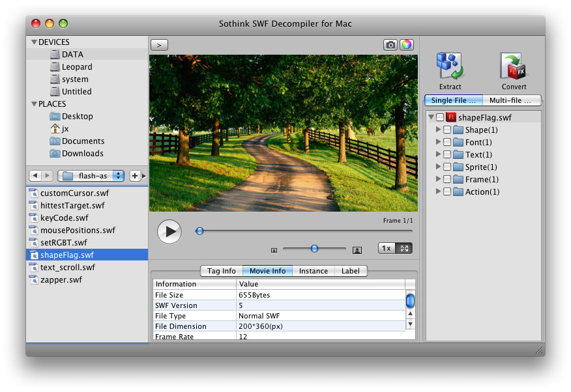Expand the Sprite(1) folder
Image resolution: width=571 pixels, height=392 pixels.
438,166
